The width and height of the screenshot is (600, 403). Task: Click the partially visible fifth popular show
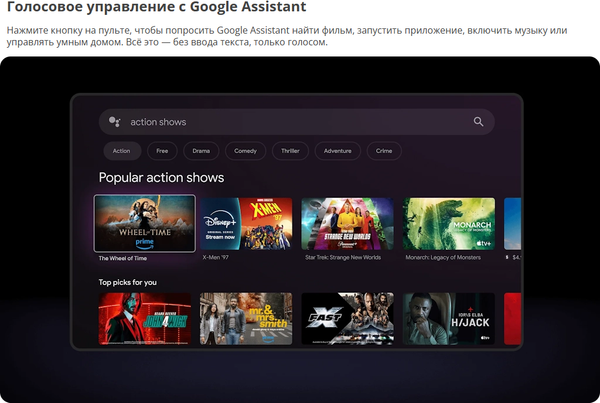coord(512,223)
